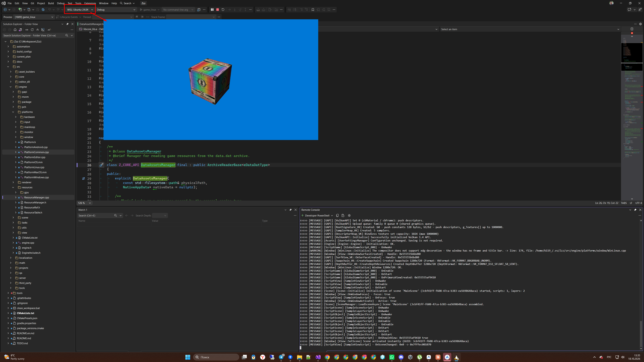Click Home icon in Solution Explorer toolbar
The image size is (644, 362).
point(15,30)
